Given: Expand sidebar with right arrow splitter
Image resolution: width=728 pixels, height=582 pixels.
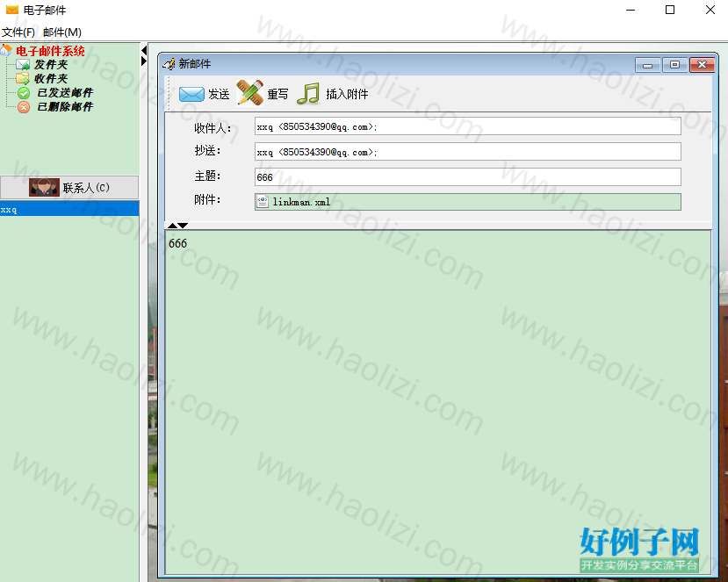Looking at the screenshot, I should [x=144, y=61].
